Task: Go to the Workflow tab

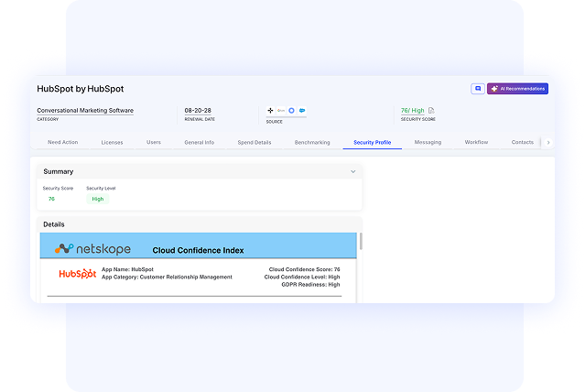Action: point(476,142)
